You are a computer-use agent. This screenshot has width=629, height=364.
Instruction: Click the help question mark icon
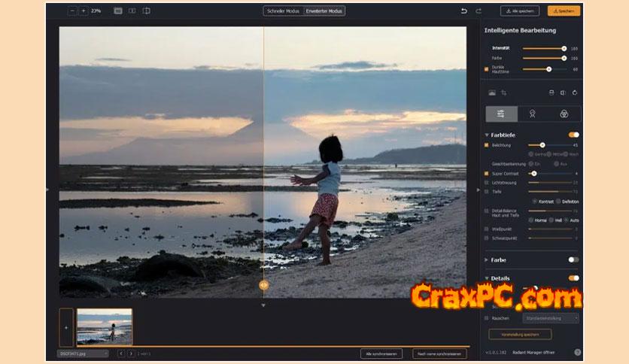point(577,352)
